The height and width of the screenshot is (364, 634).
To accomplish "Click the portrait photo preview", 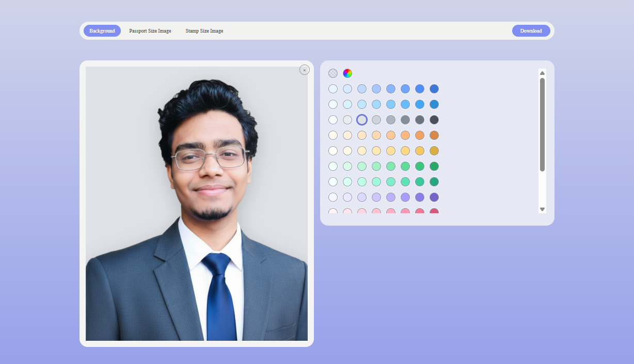I will [x=196, y=203].
